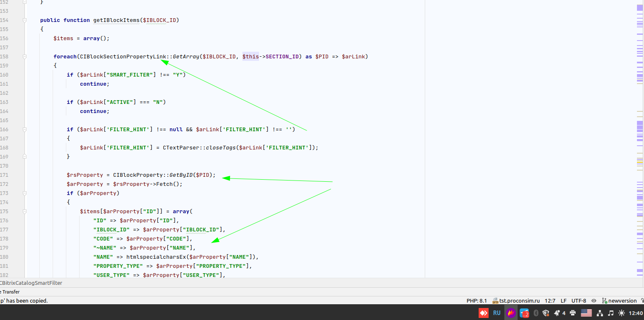Click the GetByID method call
Viewport: 644px width, 320px height.
(181, 175)
